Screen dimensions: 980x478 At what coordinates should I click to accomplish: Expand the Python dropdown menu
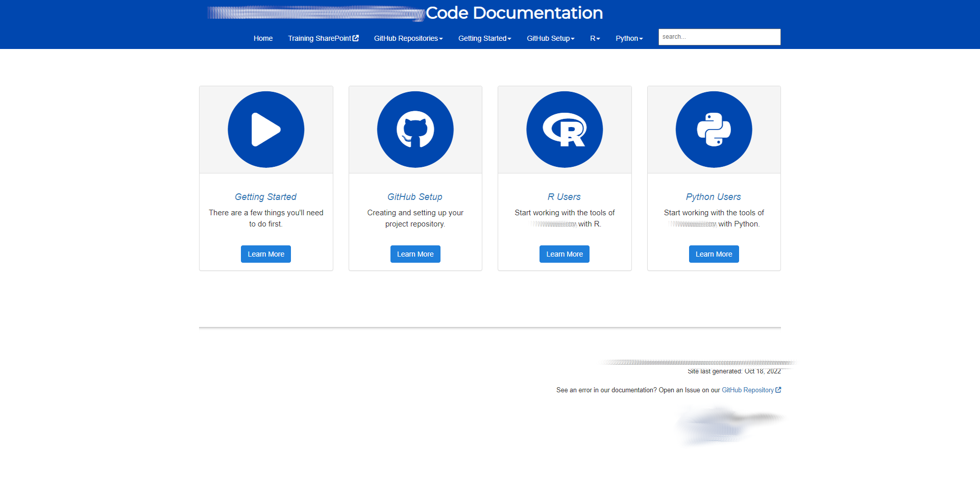(629, 38)
